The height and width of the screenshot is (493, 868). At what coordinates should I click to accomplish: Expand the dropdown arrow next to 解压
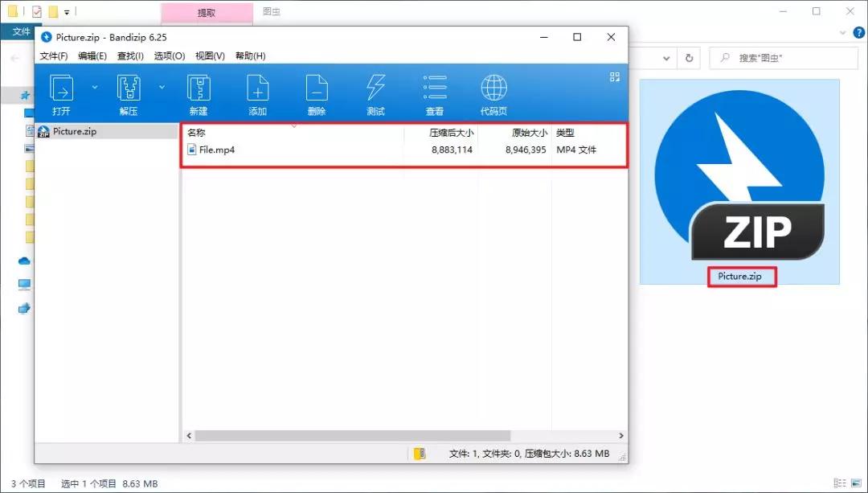(162, 86)
